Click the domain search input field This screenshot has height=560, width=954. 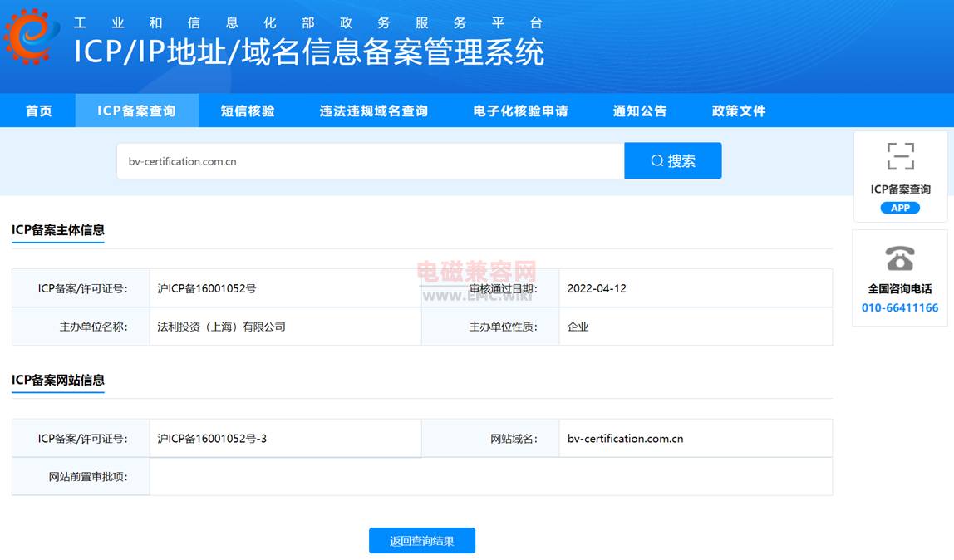tap(371, 161)
